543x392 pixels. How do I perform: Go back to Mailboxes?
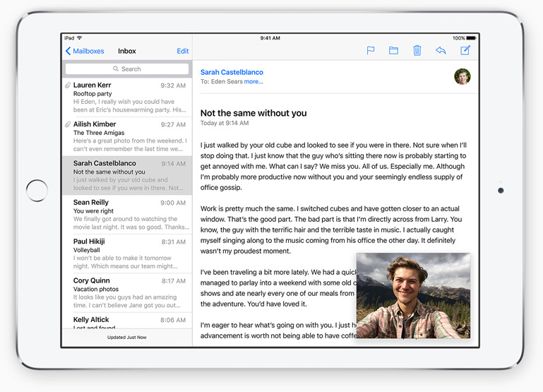(x=85, y=51)
